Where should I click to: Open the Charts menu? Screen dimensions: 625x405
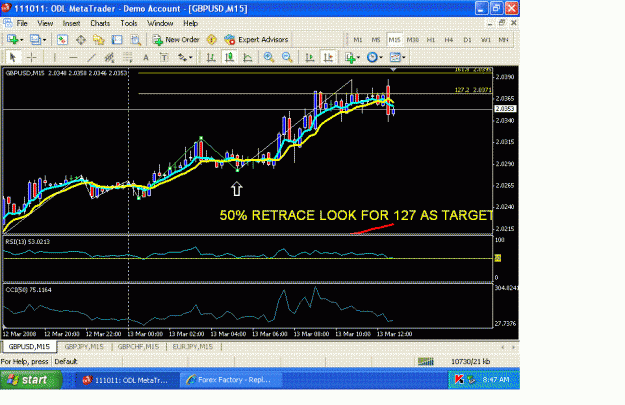100,23
